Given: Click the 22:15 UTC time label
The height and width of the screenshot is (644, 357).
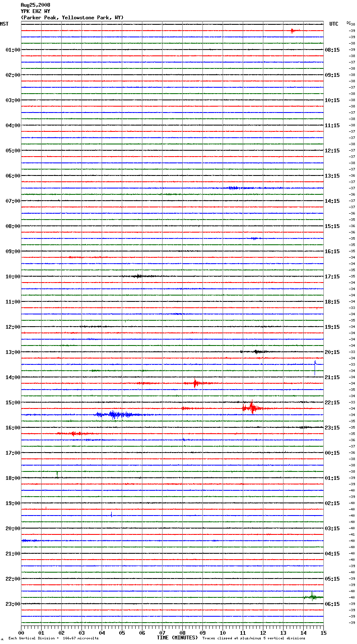Looking at the screenshot, I should coord(332,403).
